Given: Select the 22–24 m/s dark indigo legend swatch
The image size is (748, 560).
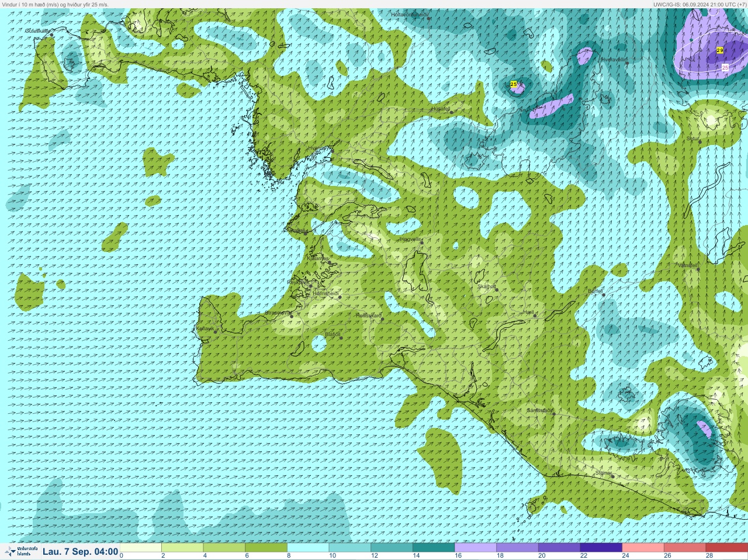Looking at the screenshot, I should click(601, 548).
